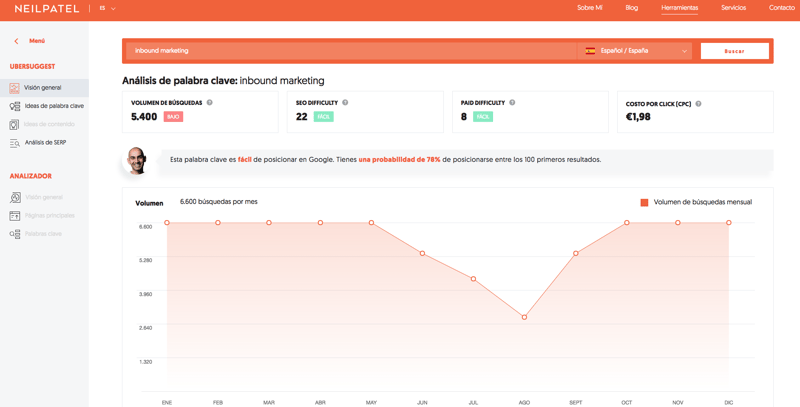Click the UBERSUGGEST section heading
The height and width of the screenshot is (407, 800).
(32, 67)
